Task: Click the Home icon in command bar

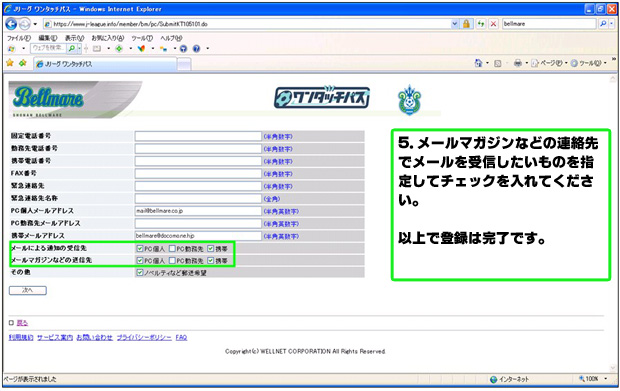Action: 478,63
